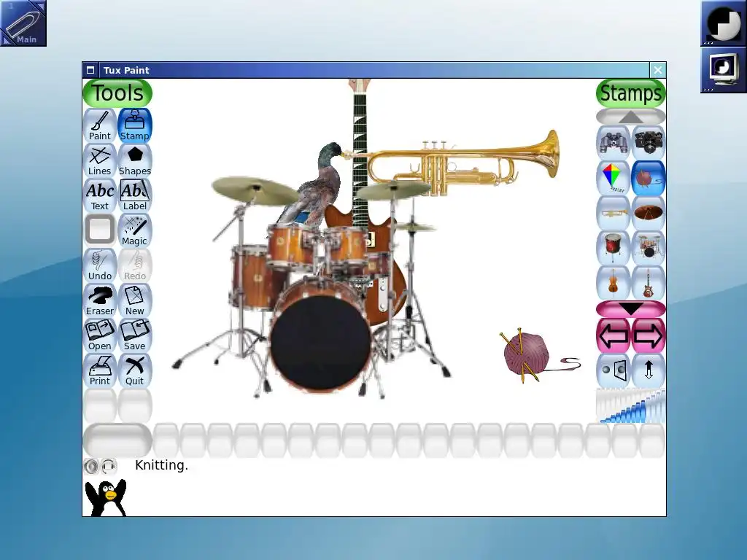Toggle flip stamp vertically

(649, 370)
